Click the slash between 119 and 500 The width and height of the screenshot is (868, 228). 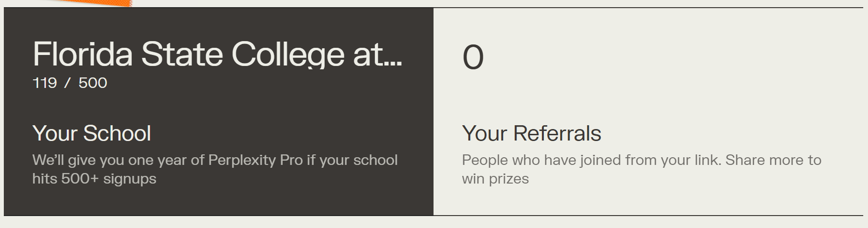coord(67,83)
